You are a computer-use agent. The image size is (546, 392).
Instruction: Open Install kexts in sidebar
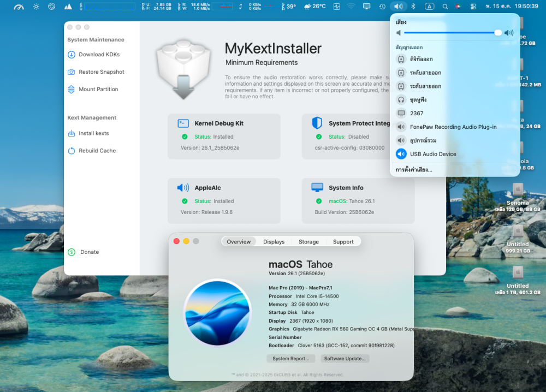88,133
